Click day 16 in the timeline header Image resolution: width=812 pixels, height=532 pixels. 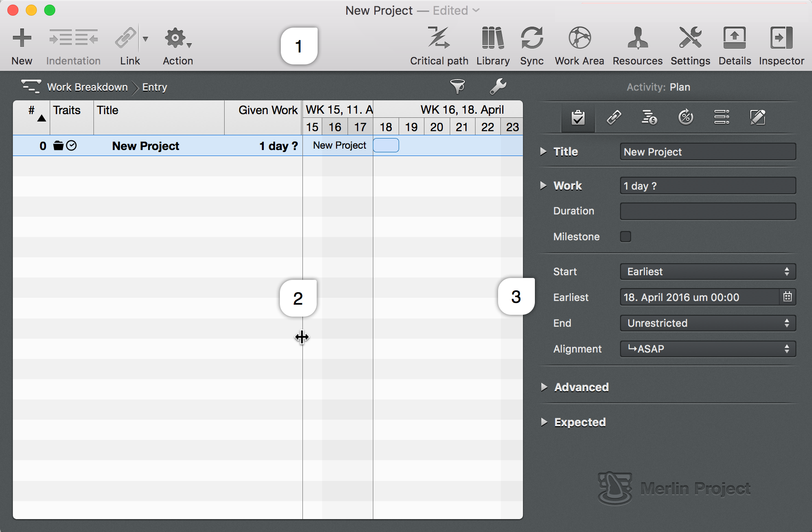(x=335, y=127)
